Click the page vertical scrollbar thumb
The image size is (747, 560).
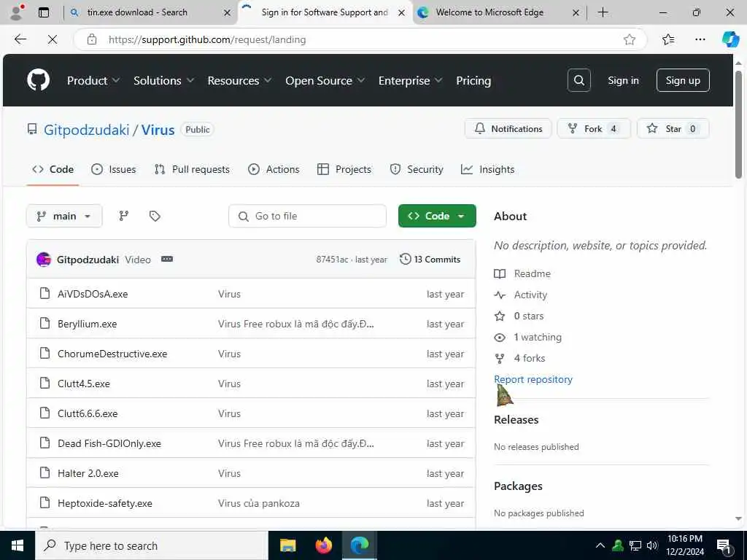pos(738,124)
